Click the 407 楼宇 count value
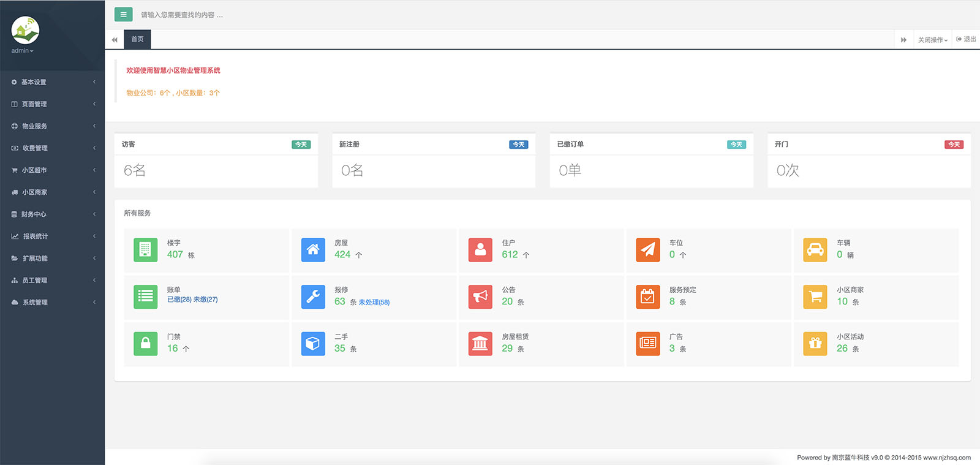Viewport: 980px width, 465px height. click(x=175, y=254)
